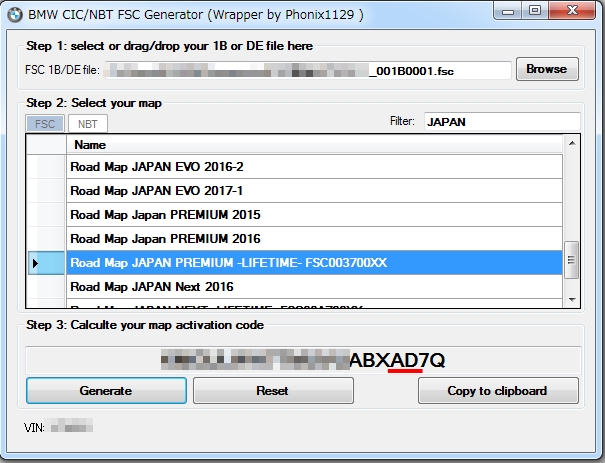Select Road Map Japan PREMIUM 2016
605x463 pixels.
click(x=314, y=238)
